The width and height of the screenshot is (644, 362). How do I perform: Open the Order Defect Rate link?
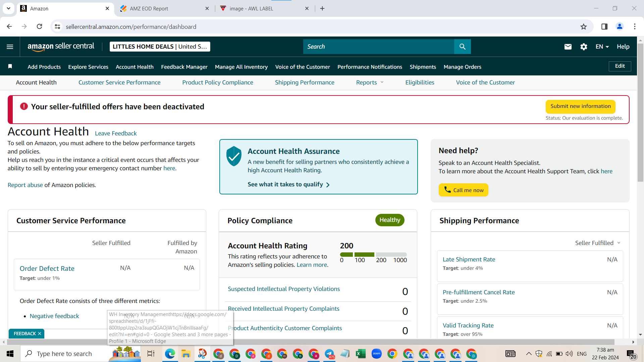[47, 268]
